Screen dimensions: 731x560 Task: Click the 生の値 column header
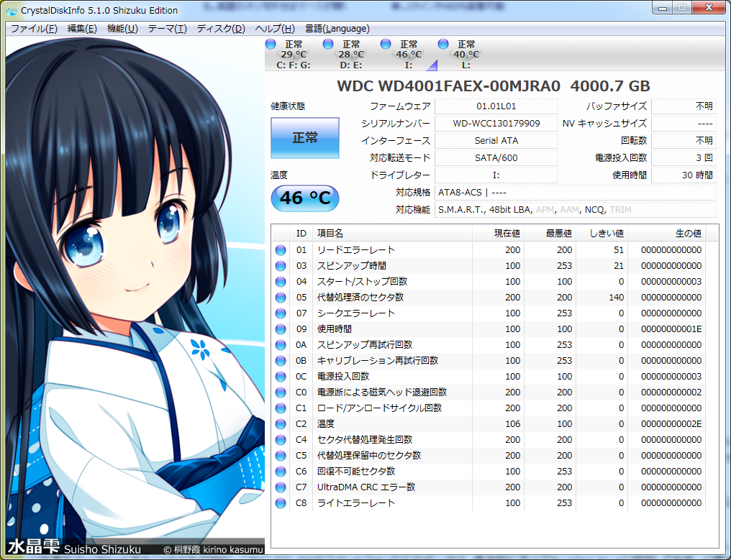[667, 234]
